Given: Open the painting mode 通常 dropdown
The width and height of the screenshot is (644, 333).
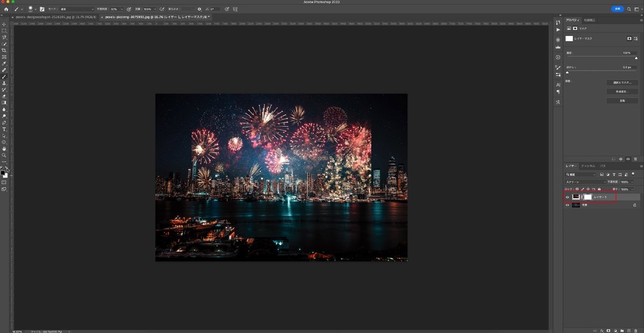Looking at the screenshot, I should [x=77, y=9].
